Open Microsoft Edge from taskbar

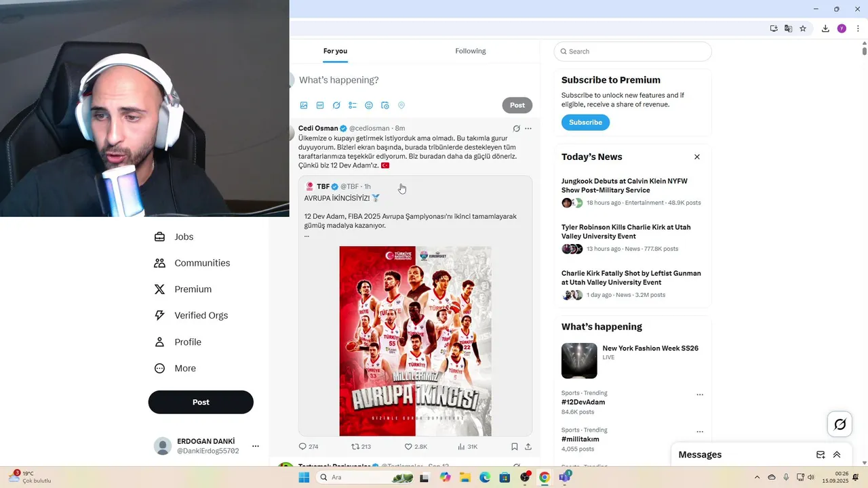pos(485,477)
